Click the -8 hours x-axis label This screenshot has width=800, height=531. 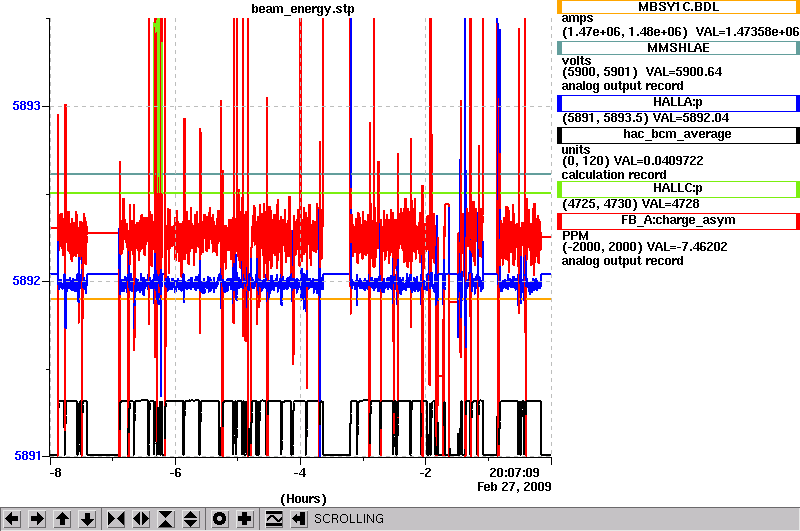click(56, 473)
